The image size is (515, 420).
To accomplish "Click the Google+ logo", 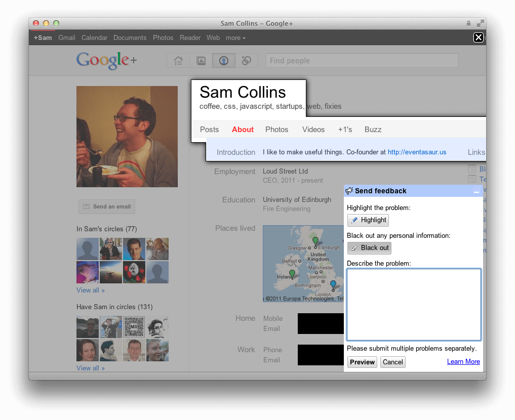I will (106, 60).
